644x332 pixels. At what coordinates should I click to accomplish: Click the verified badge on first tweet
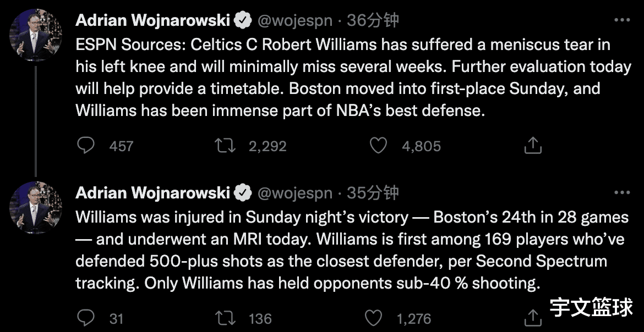(x=243, y=20)
